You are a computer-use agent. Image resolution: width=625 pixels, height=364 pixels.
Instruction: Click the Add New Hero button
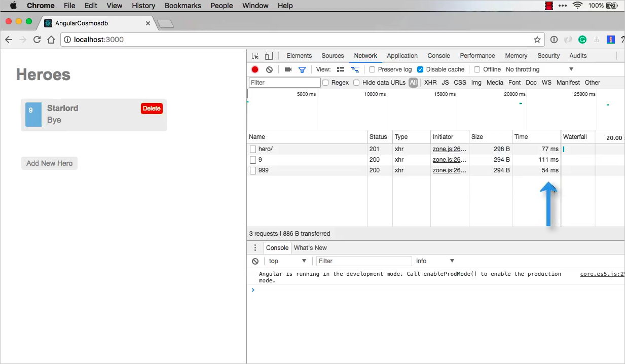49,163
